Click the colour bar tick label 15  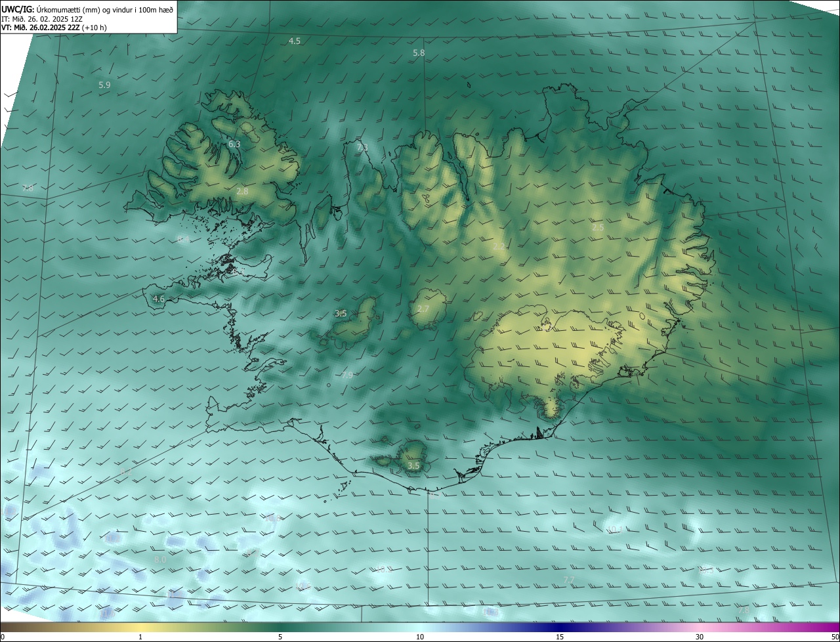tap(560, 637)
